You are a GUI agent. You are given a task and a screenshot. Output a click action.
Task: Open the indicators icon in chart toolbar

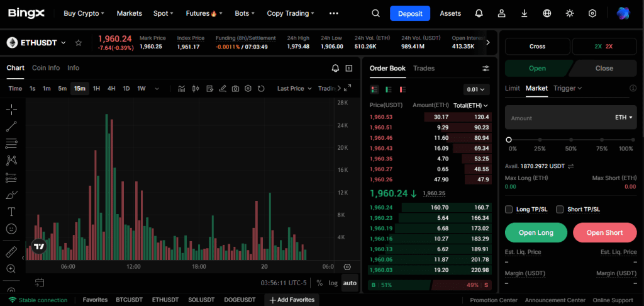(x=182, y=88)
